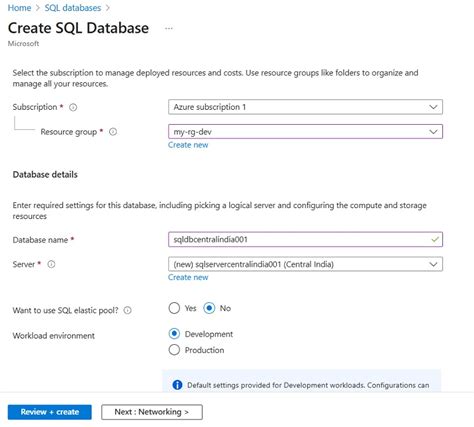Viewport: 474px width, 427px height.
Task: Select No for SQL elastic pool
Action: (209, 308)
